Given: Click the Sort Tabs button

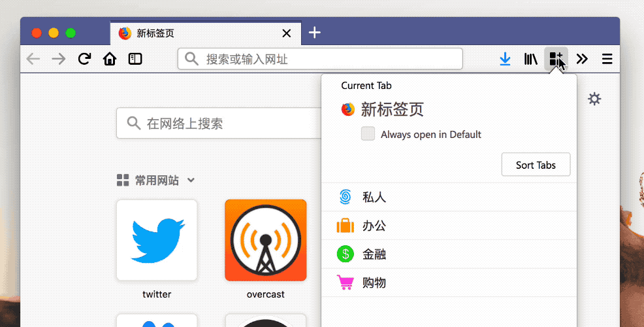Looking at the screenshot, I should pyautogui.click(x=536, y=165).
